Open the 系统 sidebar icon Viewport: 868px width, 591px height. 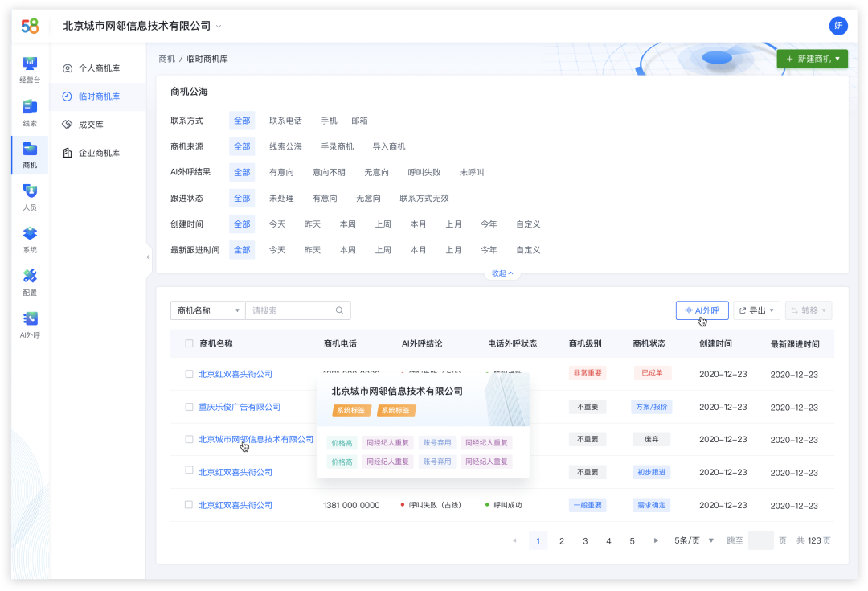30,240
